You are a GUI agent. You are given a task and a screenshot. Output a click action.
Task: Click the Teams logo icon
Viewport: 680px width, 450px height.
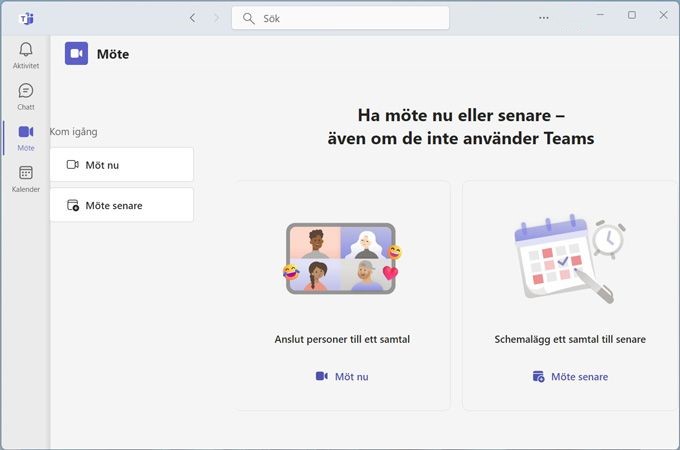(27, 18)
